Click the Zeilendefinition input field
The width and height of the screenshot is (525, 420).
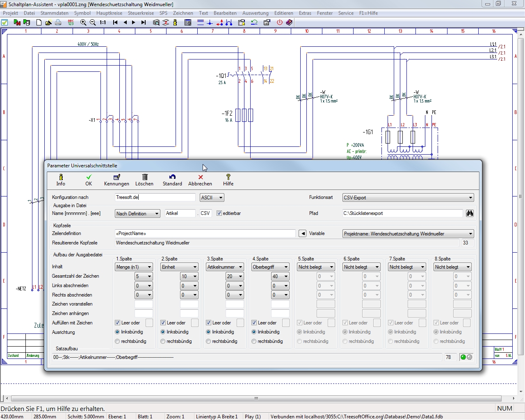(205, 233)
